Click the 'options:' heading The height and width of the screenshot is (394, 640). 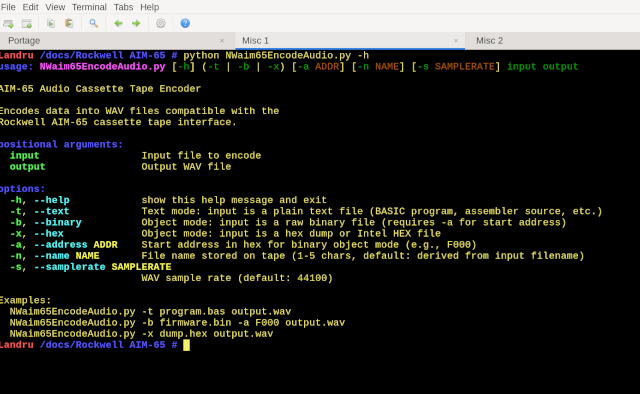[22, 189]
